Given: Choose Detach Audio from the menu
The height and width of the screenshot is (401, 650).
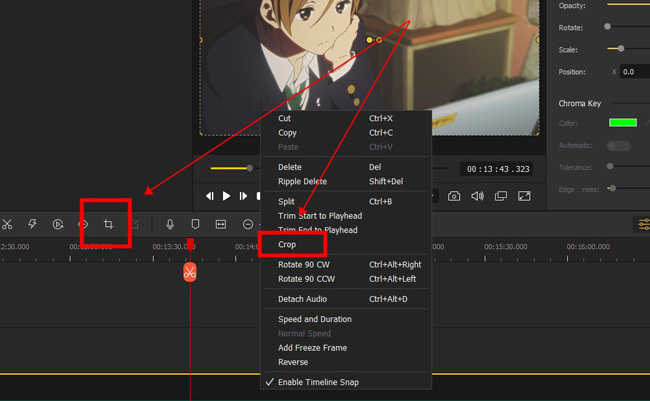Looking at the screenshot, I should 302,299.
